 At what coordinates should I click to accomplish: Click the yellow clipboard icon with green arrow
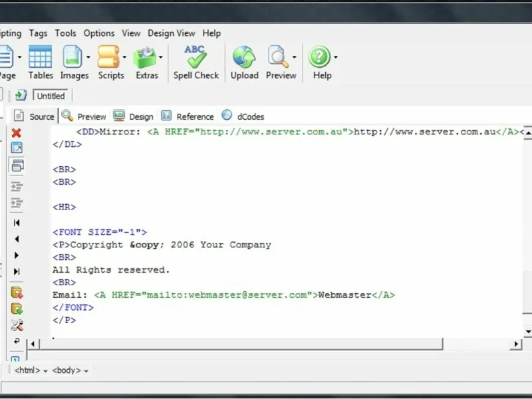coord(17,309)
